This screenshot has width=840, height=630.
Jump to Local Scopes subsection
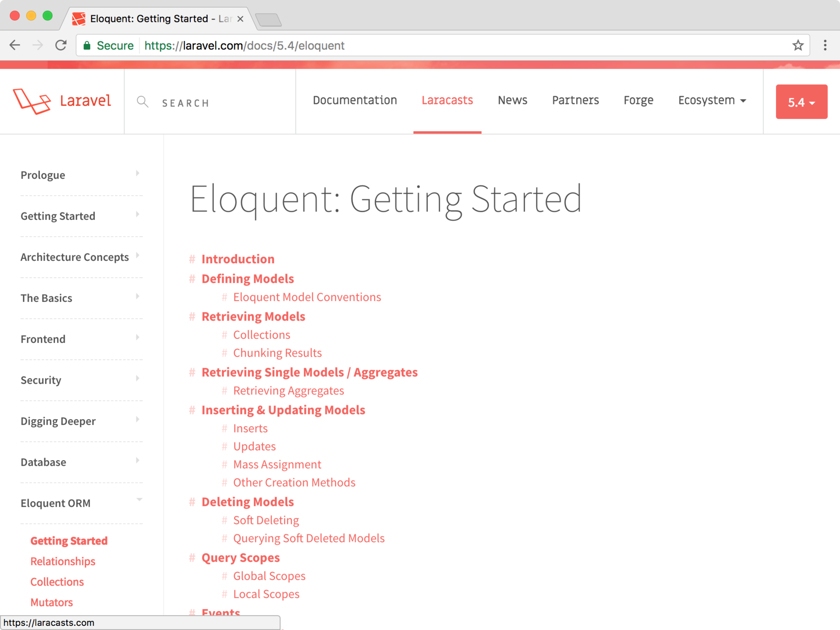(266, 594)
